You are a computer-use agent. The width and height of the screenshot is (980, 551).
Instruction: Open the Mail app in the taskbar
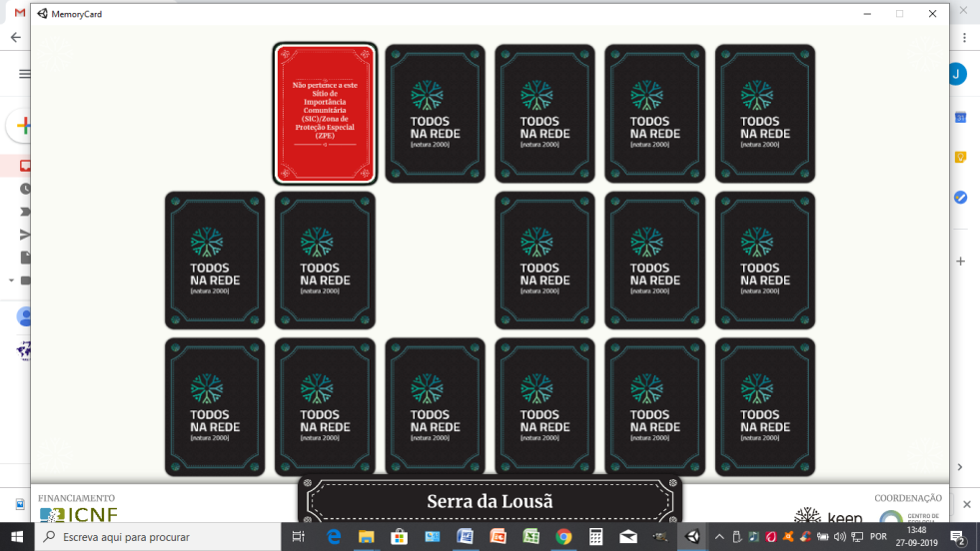628,537
